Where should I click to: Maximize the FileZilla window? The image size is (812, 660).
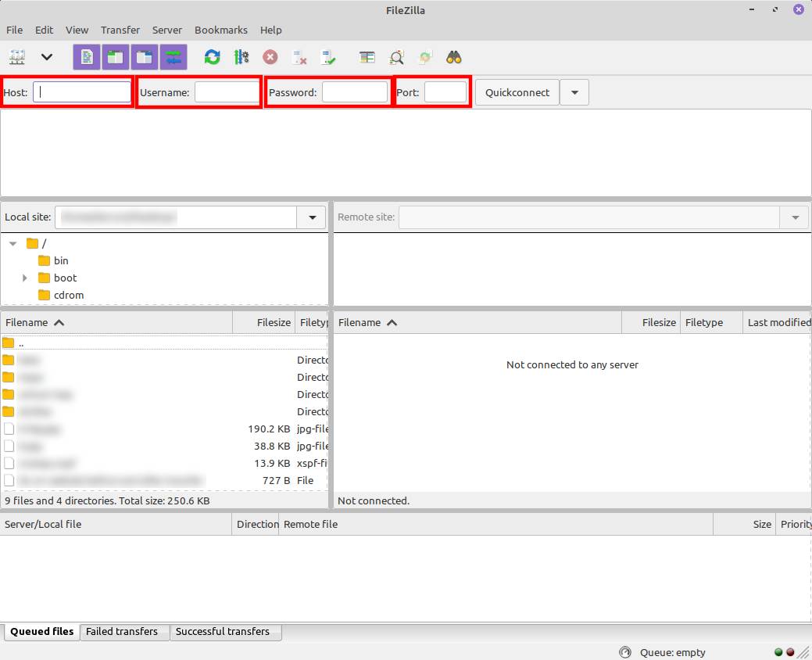point(775,10)
